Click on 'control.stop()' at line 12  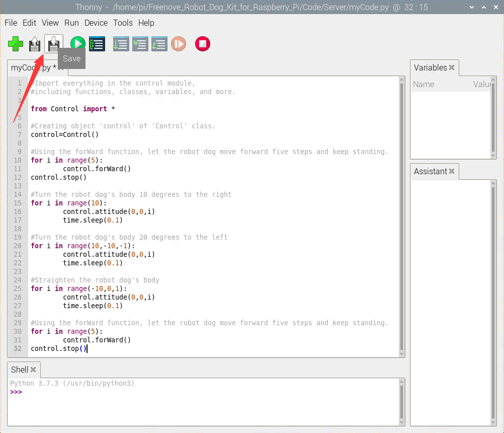58,177
